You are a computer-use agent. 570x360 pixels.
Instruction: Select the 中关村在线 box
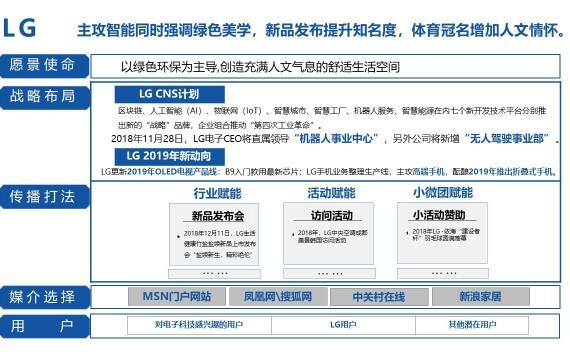tap(379, 297)
